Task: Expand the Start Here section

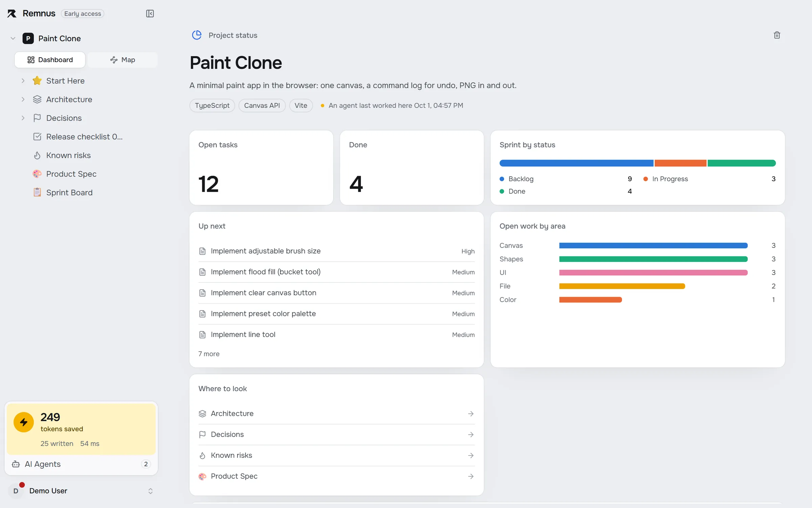Action: (23, 81)
